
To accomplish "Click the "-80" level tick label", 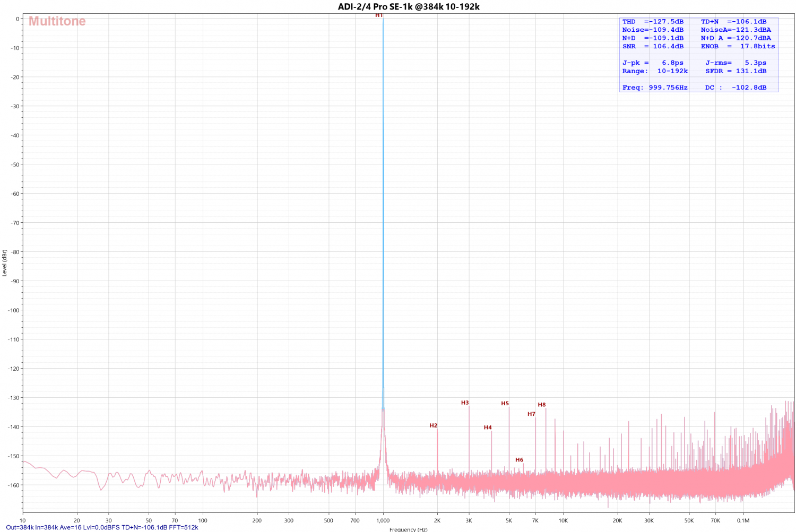I will 15,252.
